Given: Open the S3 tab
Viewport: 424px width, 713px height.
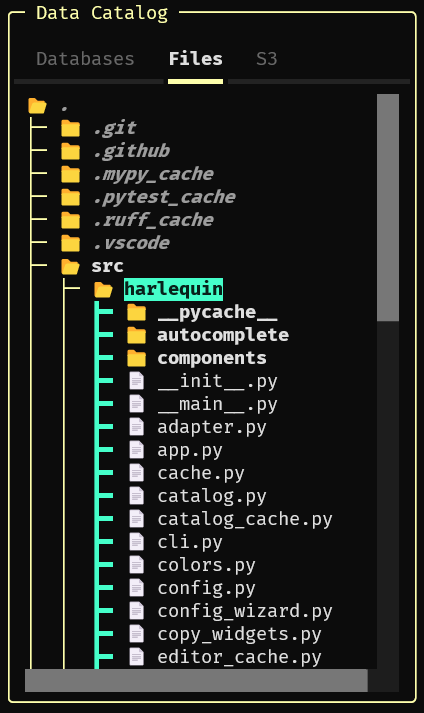Looking at the screenshot, I should 267,59.
